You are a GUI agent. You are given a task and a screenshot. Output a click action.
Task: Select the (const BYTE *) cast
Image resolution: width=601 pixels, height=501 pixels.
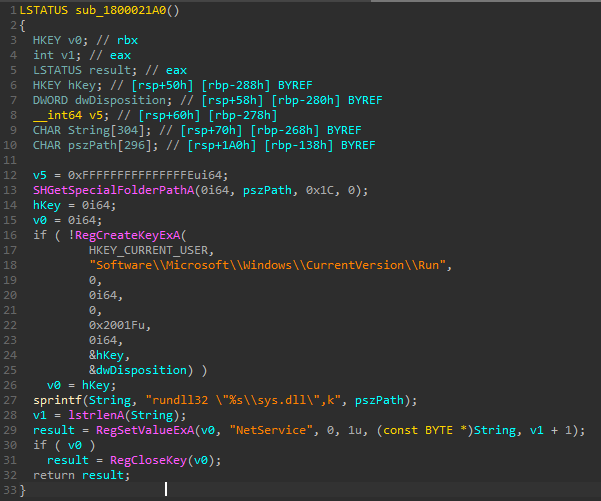[425, 430]
